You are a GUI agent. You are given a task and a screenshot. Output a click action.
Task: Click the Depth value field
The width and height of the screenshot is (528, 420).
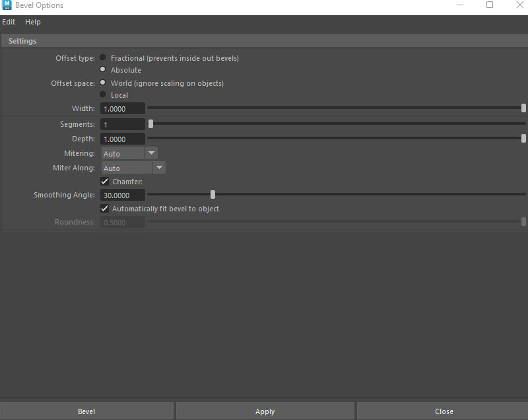[x=123, y=139]
